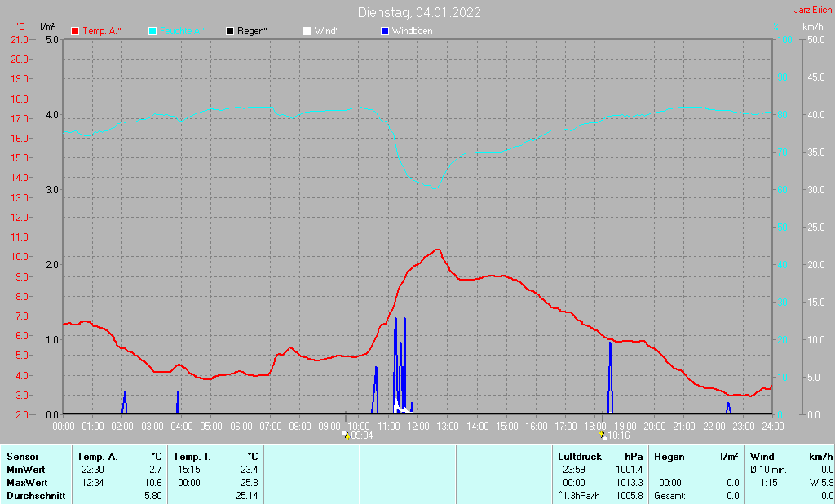Click the chart title 'Dienstag, 04.01.2022'
The image size is (835, 504).
[x=419, y=12]
